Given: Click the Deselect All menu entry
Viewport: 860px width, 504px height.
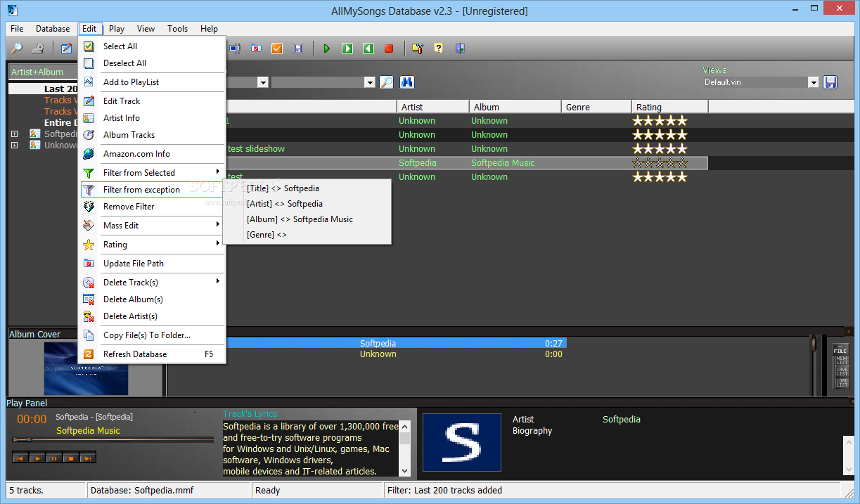Looking at the screenshot, I should [152, 63].
